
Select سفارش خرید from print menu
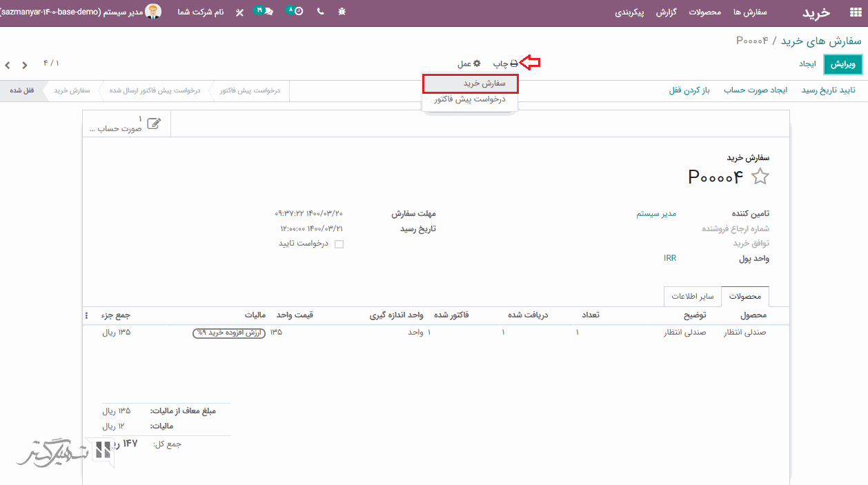tap(470, 83)
